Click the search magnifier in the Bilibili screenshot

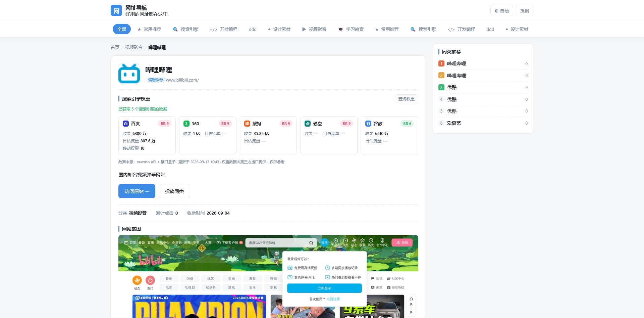tap(311, 243)
